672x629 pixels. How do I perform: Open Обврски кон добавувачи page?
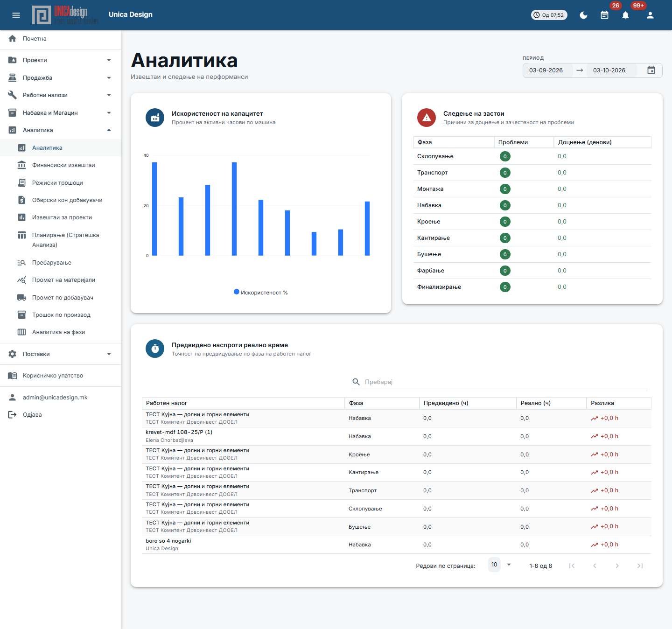[61, 200]
